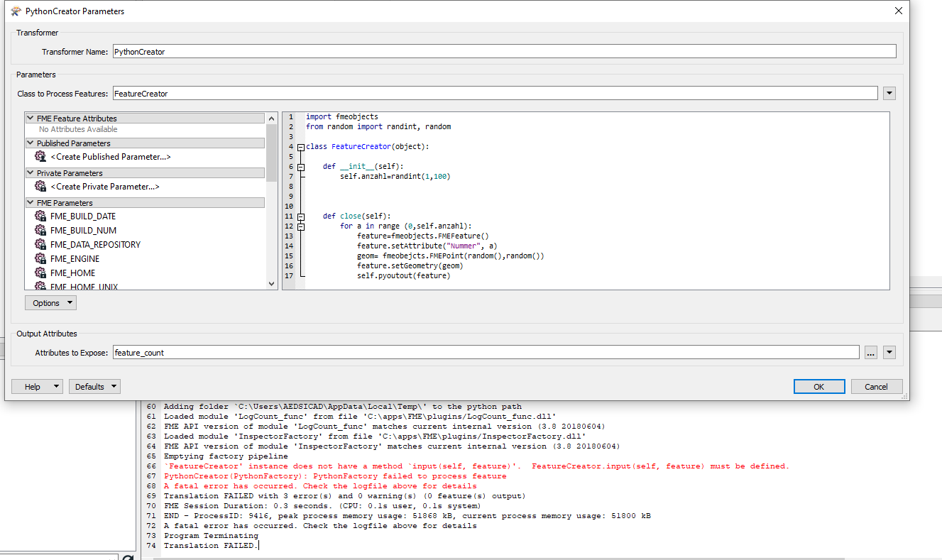Click code line with 'fmeobejcts.FMEPoint'
This screenshot has width=942, height=560.
(x=451, y=256)
